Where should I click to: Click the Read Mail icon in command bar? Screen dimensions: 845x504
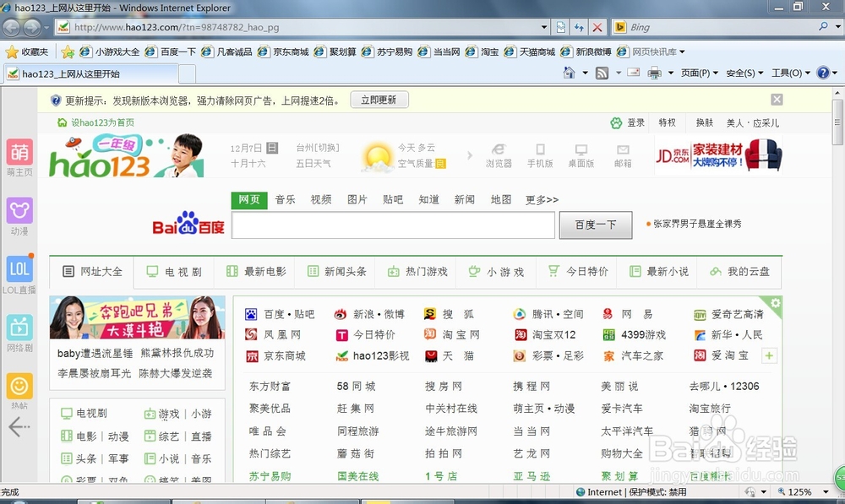click(x=633, y=72)
